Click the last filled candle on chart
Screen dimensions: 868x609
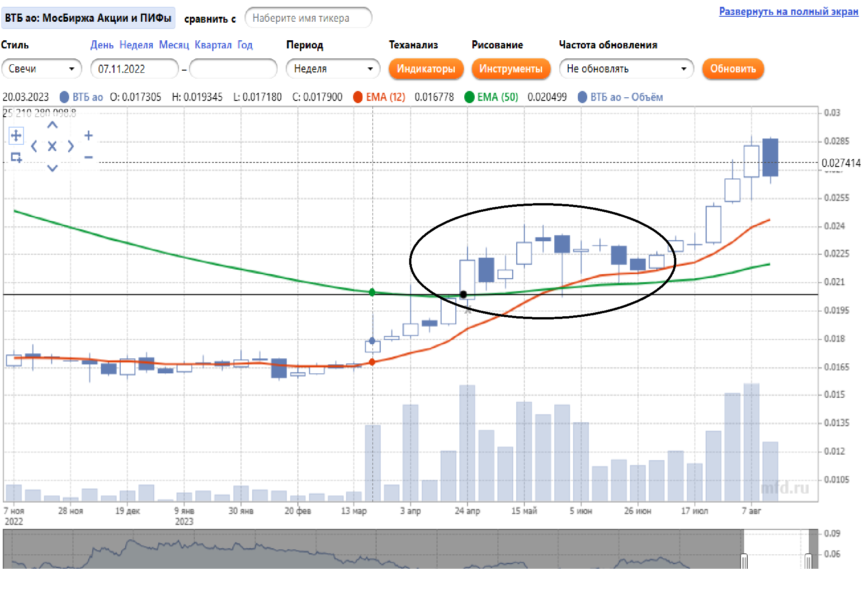(770, 157)
